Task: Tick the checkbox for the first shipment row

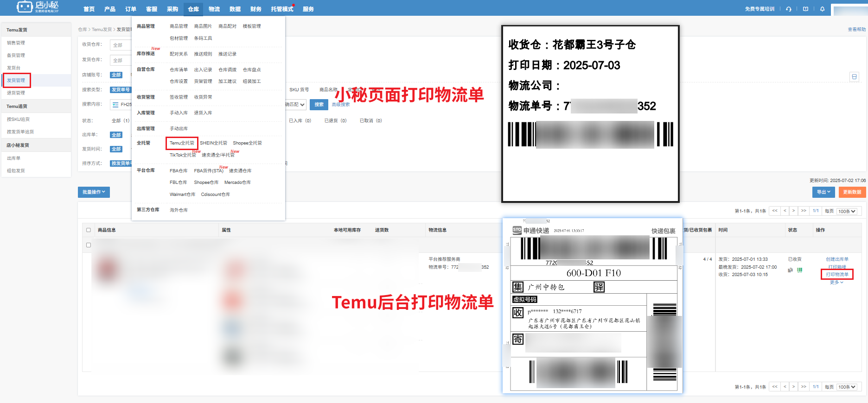Action: pyautogui.click(x=89, y=245)
